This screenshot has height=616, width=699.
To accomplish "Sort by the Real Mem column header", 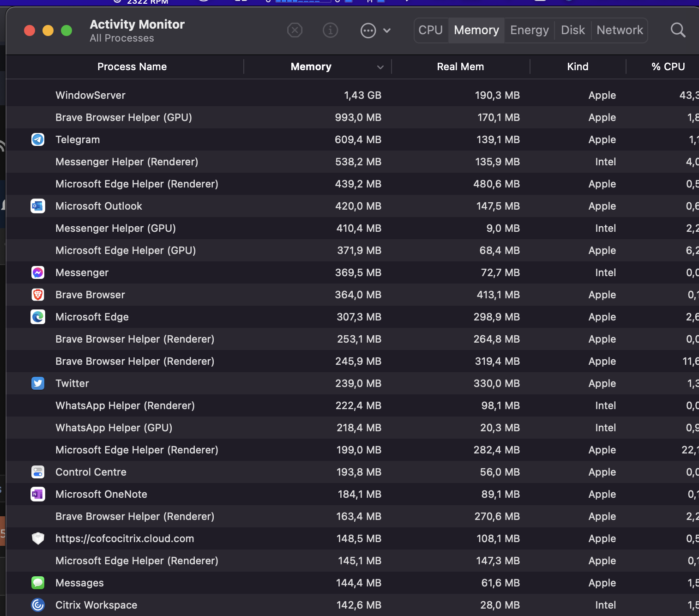I will point(460,66).
